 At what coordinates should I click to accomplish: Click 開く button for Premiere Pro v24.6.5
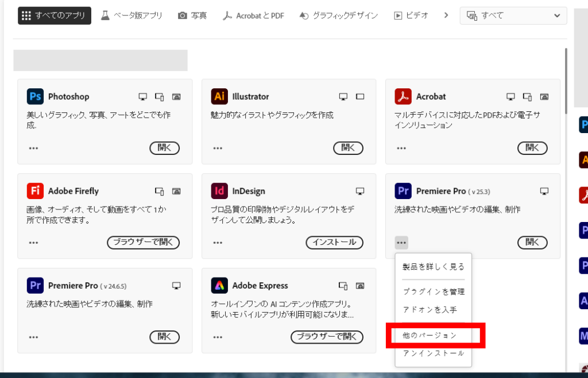tap(164, 337)
